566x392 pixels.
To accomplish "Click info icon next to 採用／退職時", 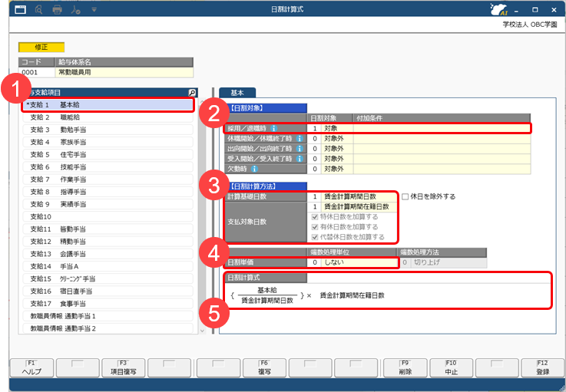I will click(x=273, y=128).
